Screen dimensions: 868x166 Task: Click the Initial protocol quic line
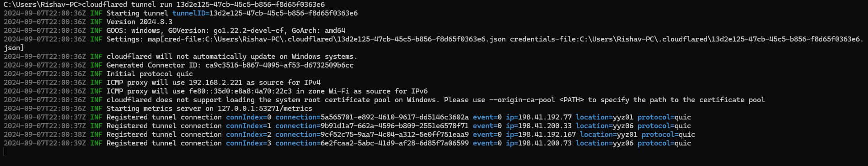pyautogui.click(x=150, y=74)
